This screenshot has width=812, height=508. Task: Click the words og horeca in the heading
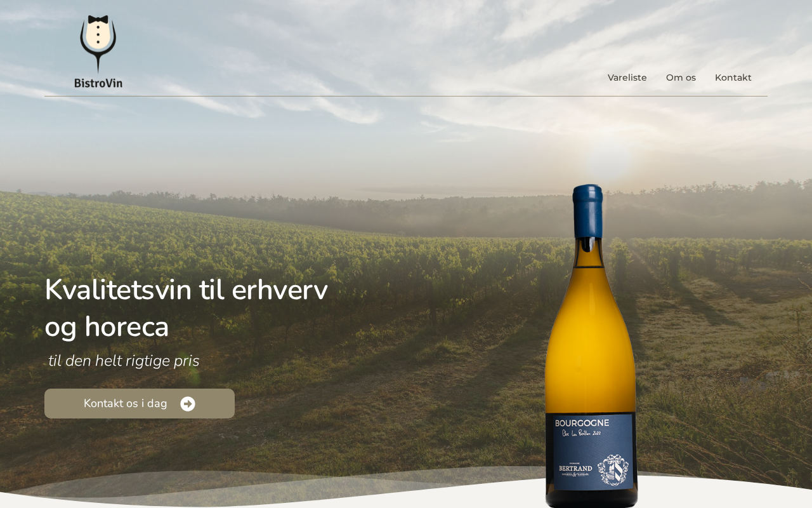tap(107, 327)
